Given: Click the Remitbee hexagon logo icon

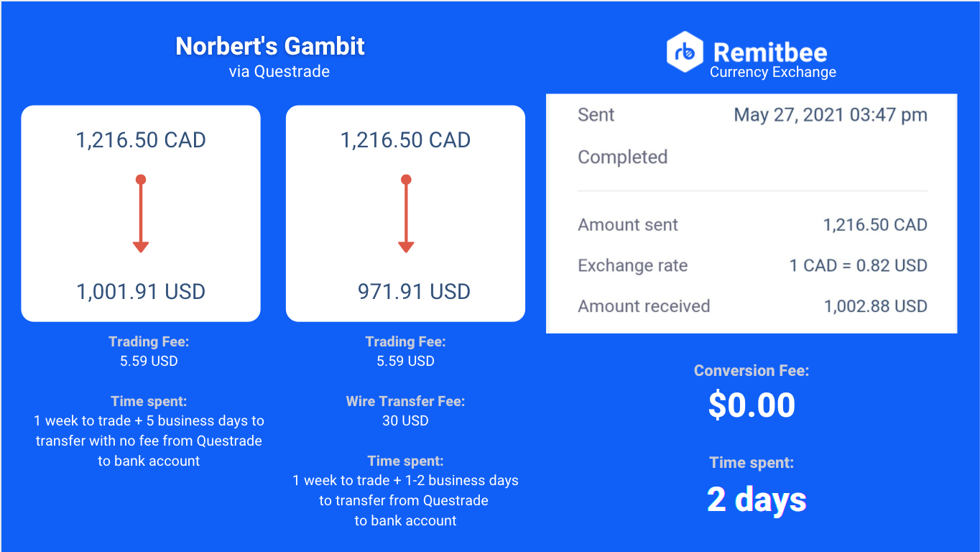Looking at the screenshot, I should point(684,52).
